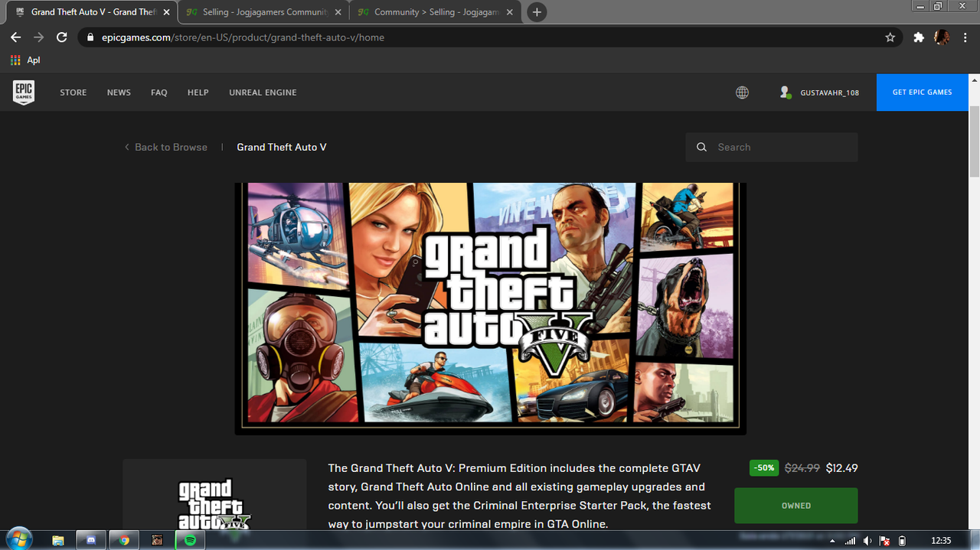Open the volume speaker tray icon
The height and width of the screenshot is (550, 980).
pyautogui.click(x=867, y=541)
